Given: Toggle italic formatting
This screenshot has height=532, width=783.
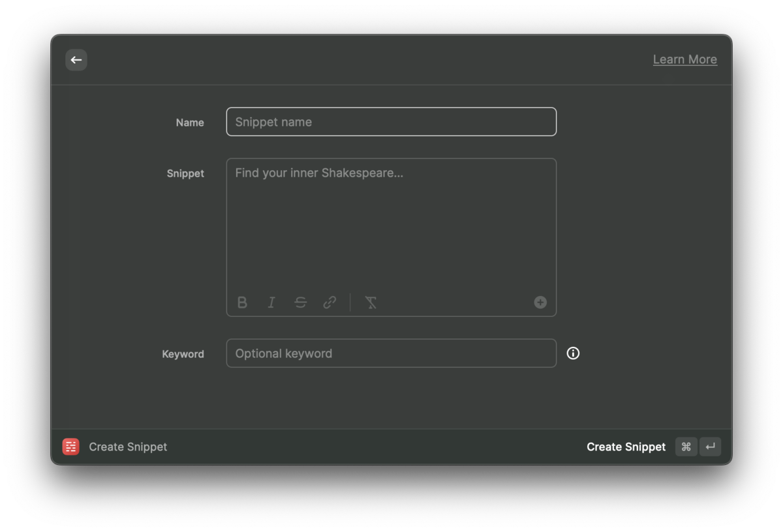Looking at the screenshot, I should coord(271,303).
